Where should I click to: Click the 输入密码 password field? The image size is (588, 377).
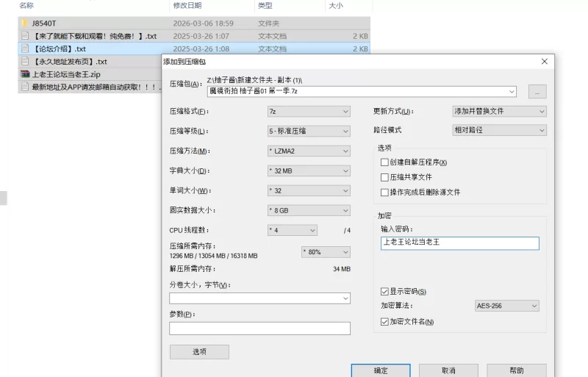click(x=460, y=243)
